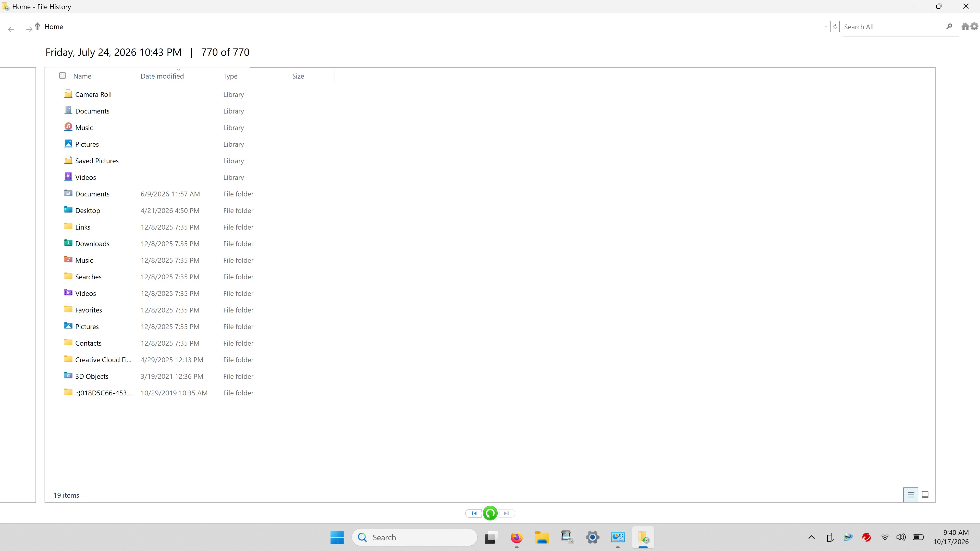Go to the previous backup version

[474, 513]
